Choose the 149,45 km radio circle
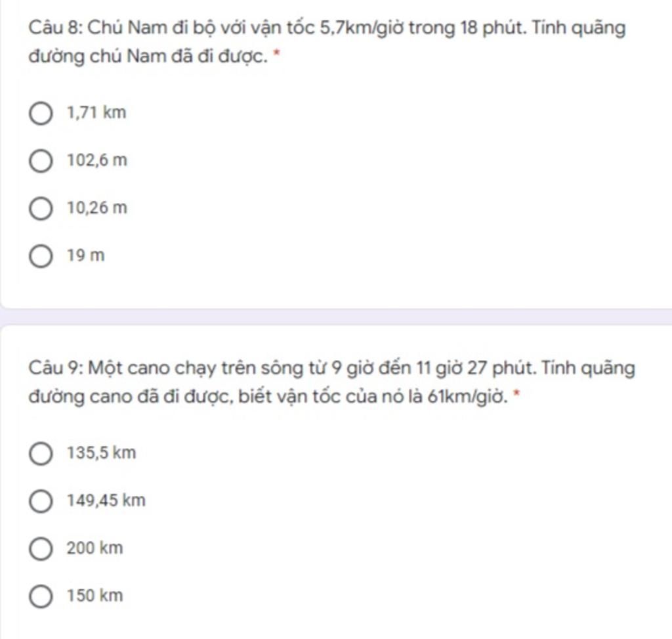 coord(41,501)
